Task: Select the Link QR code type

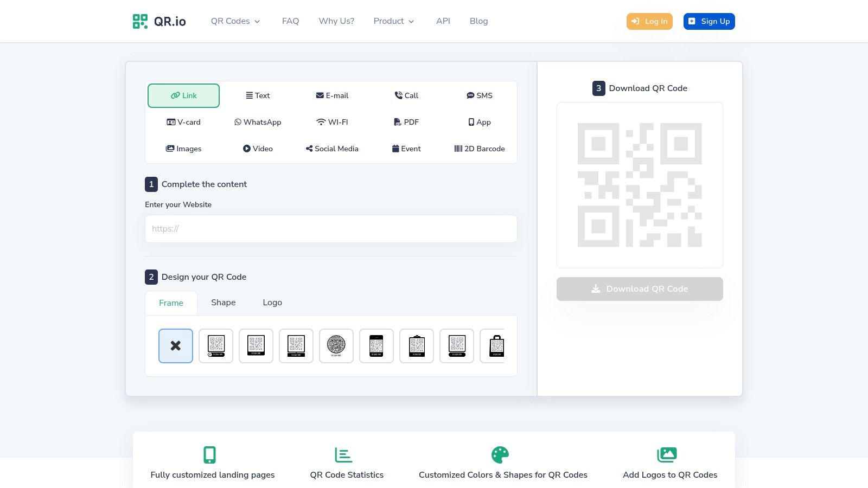Action: tap(183, 95)
